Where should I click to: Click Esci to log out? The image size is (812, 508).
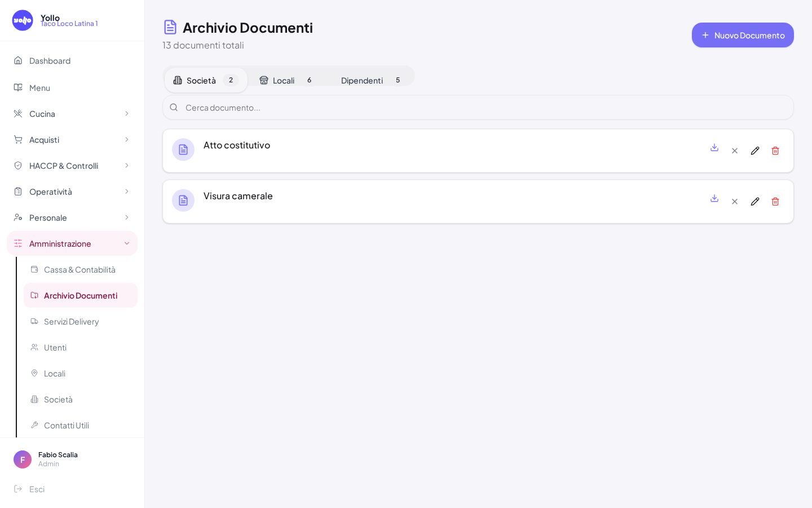[x=72, y=489]
